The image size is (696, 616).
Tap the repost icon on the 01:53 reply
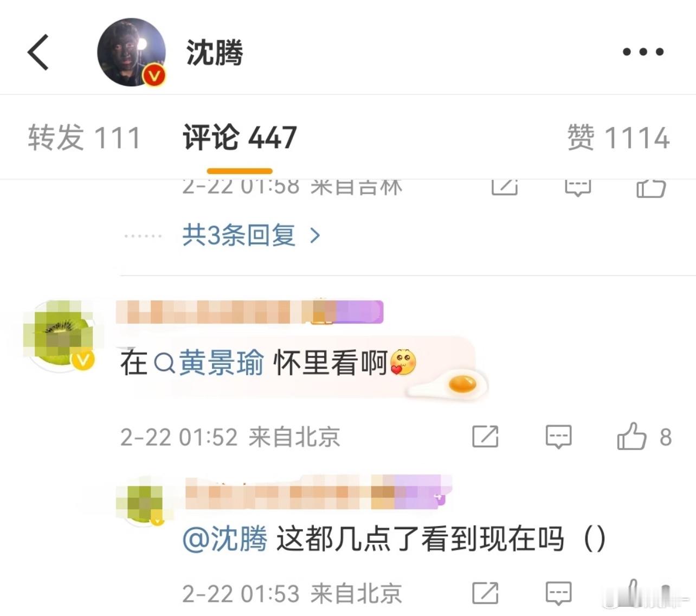coord(485,593)
